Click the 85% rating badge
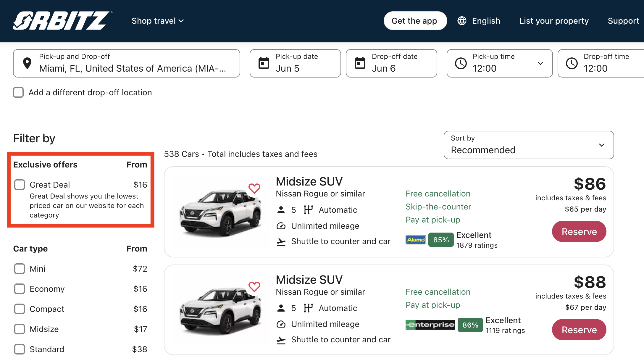Screen dimensions: 644x361 point(441,240)
